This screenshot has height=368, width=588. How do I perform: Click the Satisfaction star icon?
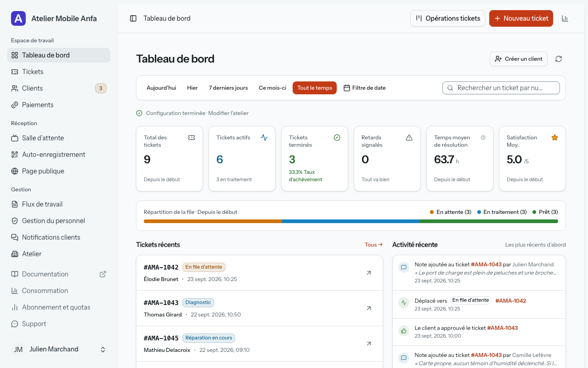point(554,138)
